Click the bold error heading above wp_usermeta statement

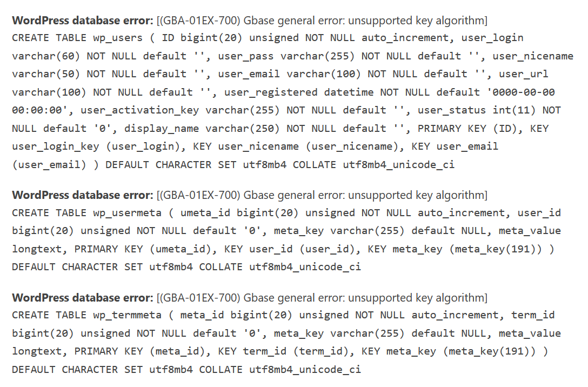(83, 195)
